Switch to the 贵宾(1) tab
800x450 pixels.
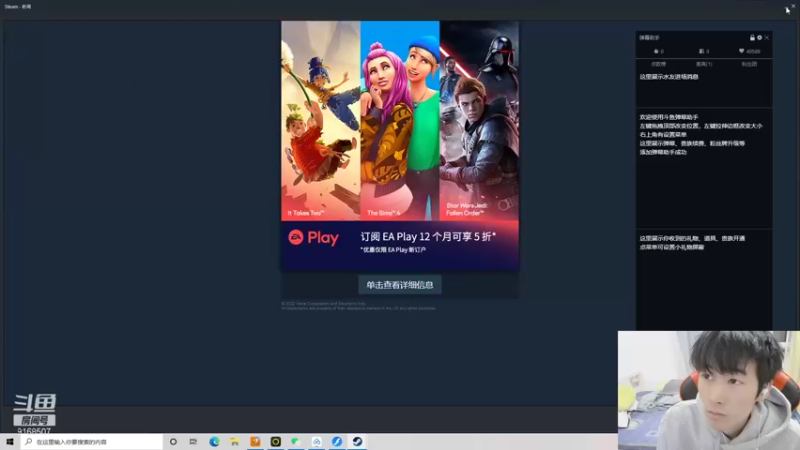[704, 64]
